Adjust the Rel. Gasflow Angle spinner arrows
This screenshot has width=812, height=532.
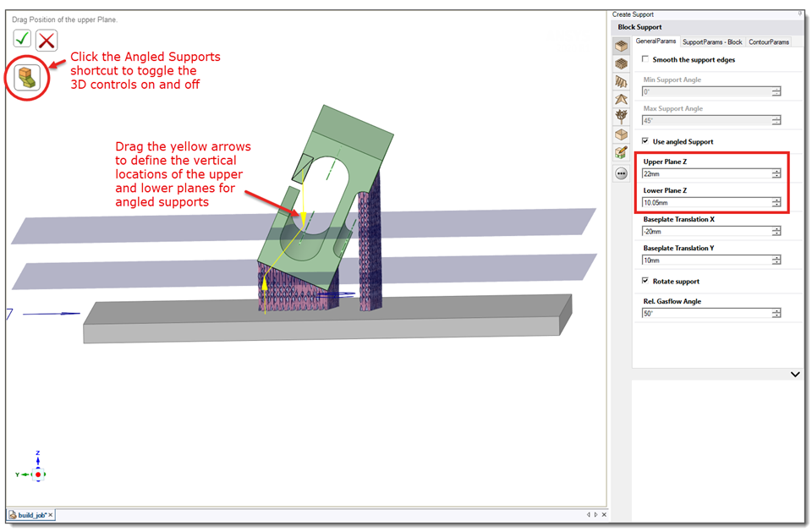point(776,313)
